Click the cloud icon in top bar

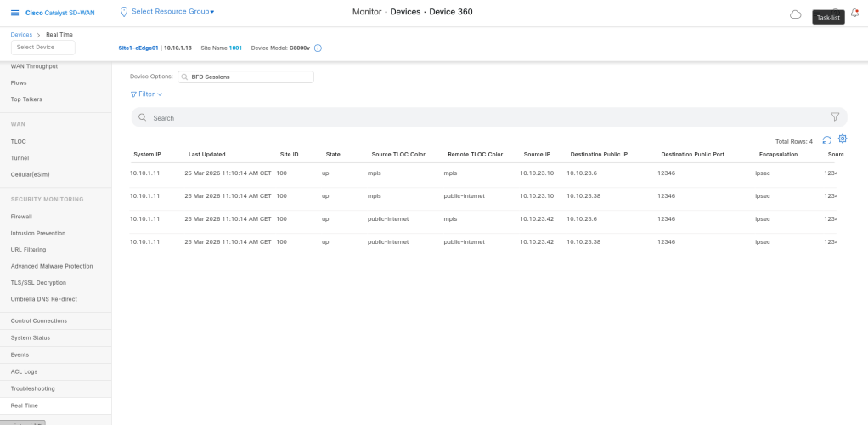tap(795, 14)
